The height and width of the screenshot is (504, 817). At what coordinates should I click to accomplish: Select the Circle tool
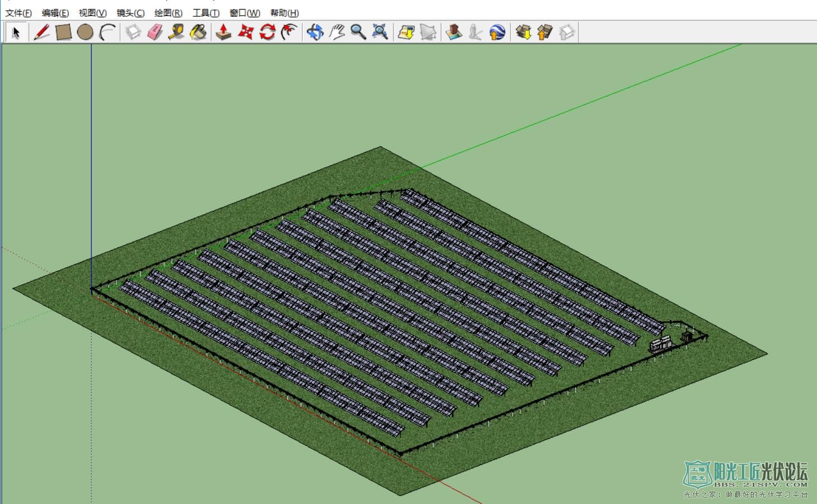(85, 33)
